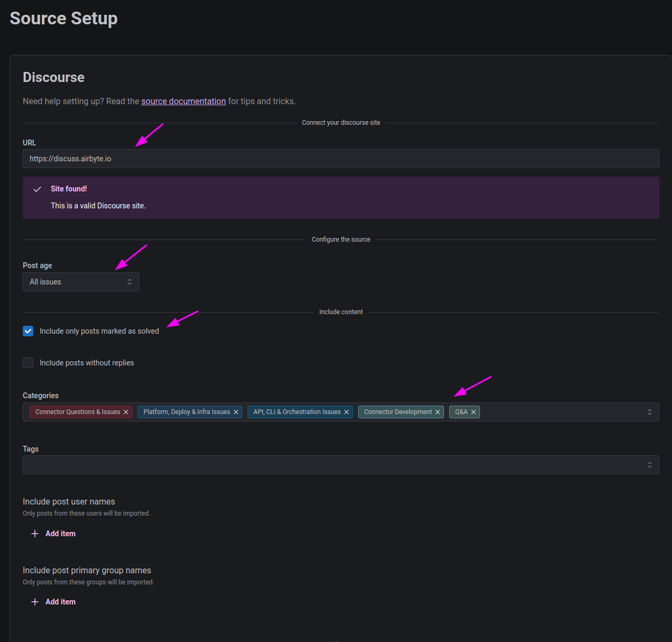Click the Connector Development tag label
This screenshot has height=642, width=672.
[x=398, y=412]
